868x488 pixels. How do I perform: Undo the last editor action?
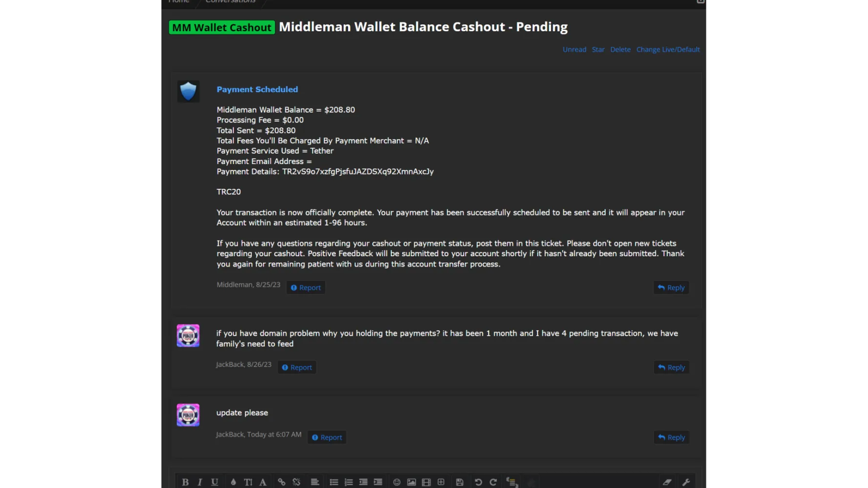(x=478, y=482)
